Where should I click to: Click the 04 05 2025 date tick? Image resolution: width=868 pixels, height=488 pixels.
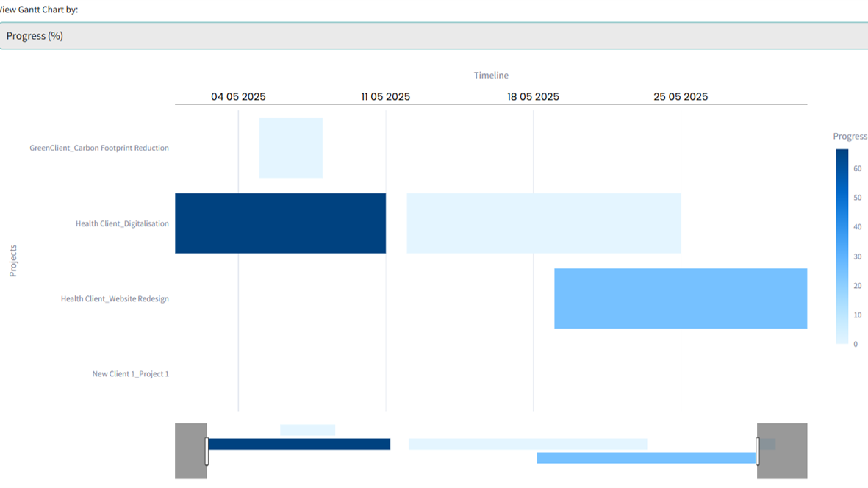click(238, 97)
